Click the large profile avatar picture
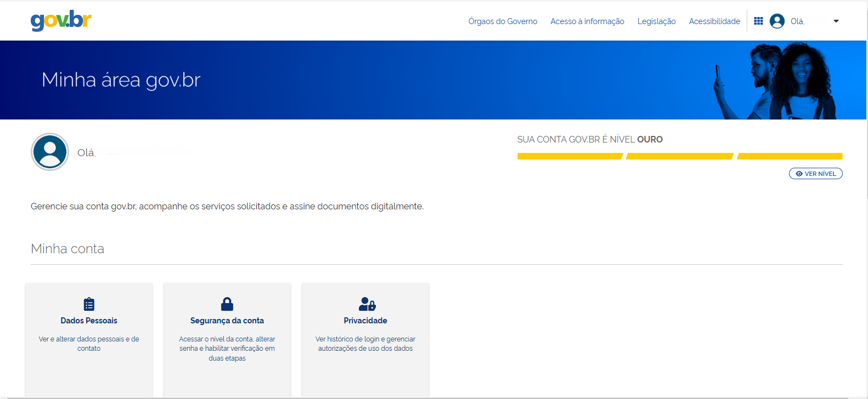This screenshot has width=868, height=399. (x=50, y=152)
